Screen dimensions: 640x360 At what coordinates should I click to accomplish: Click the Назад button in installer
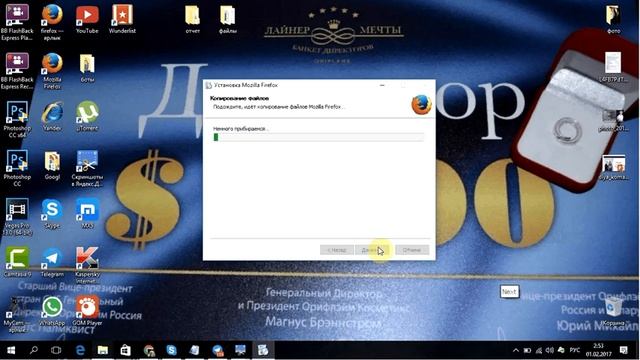tap(337, 250)
